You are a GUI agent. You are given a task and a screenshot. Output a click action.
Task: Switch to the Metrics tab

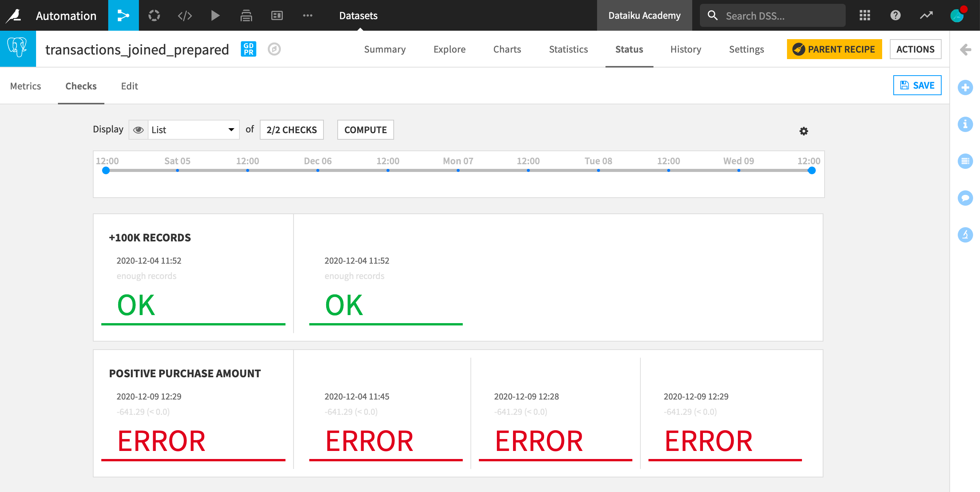coord(25,86)
